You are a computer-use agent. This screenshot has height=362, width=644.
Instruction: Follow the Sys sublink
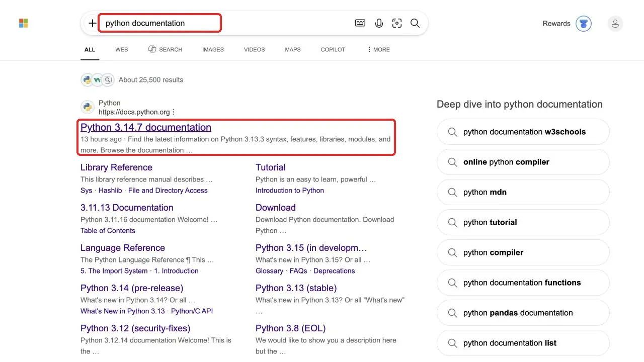(87, 191)
